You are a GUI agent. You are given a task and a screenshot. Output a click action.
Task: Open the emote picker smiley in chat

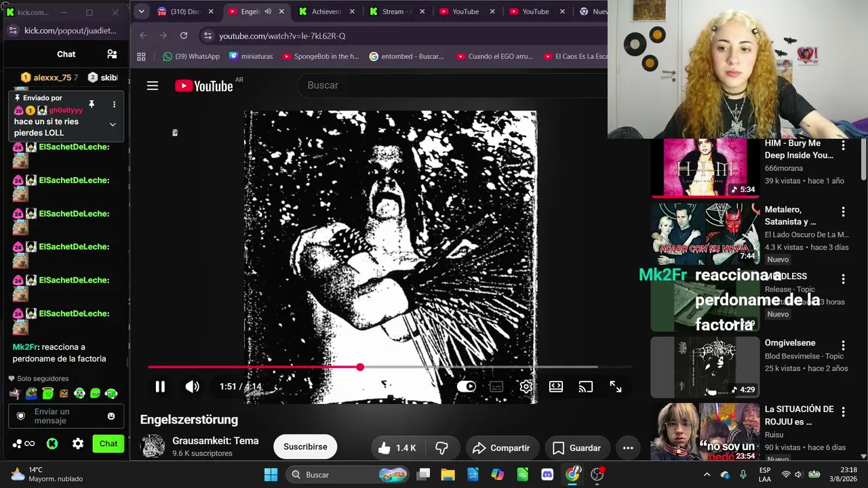click(x=111, y=416)
